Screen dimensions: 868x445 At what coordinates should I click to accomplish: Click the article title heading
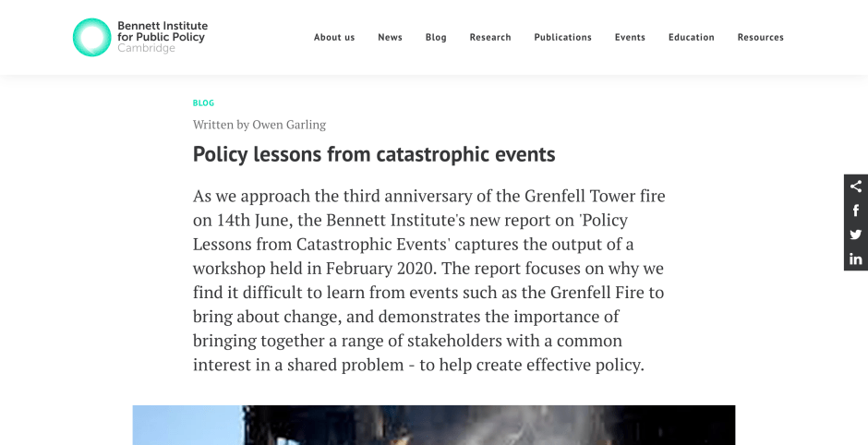tap(374, 154)
